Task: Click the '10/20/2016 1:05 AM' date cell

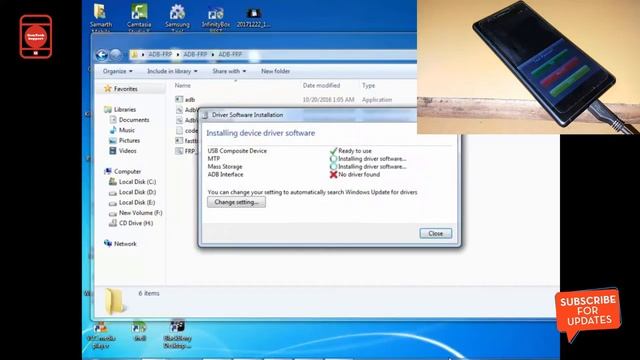Action: click(328, 100)
